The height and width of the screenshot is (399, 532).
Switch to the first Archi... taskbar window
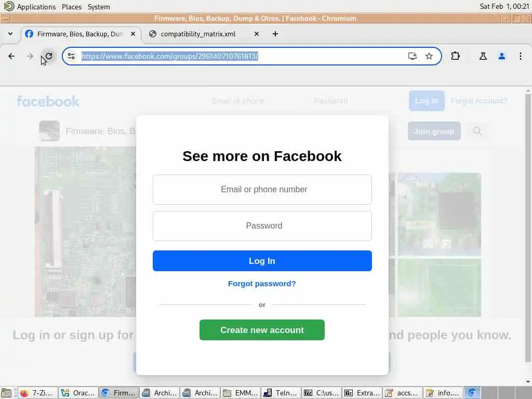[159, 393]
